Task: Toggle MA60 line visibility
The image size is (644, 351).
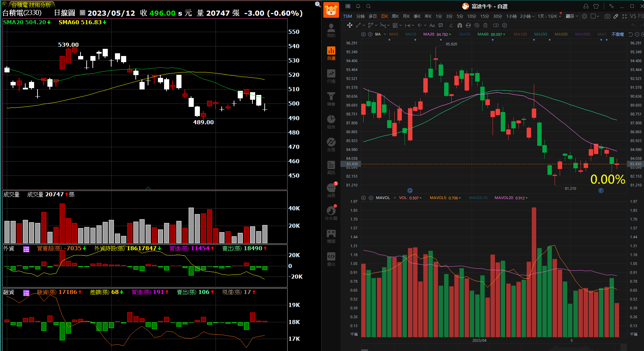Action: 491,34
